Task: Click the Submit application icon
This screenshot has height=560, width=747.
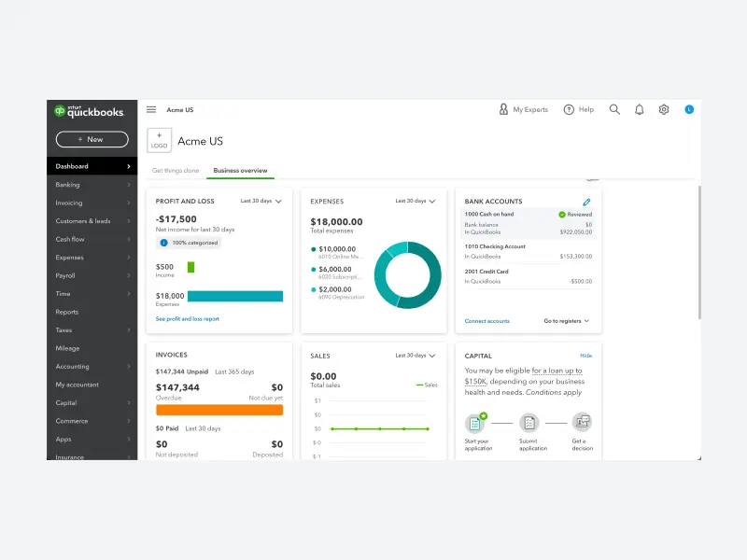Action: click(529, 423)
